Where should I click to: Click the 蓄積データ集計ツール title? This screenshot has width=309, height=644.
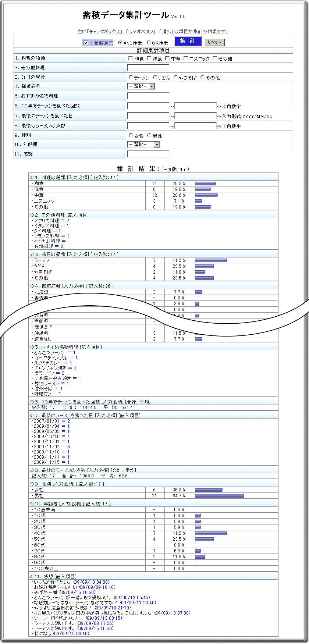point(126,15)
